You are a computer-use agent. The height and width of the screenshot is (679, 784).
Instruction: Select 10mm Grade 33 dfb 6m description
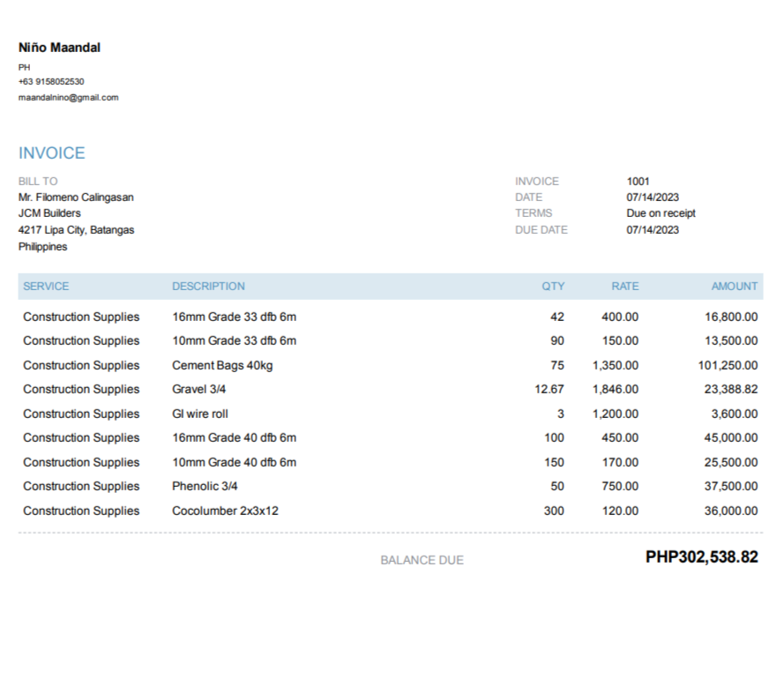tap(235, 341)
